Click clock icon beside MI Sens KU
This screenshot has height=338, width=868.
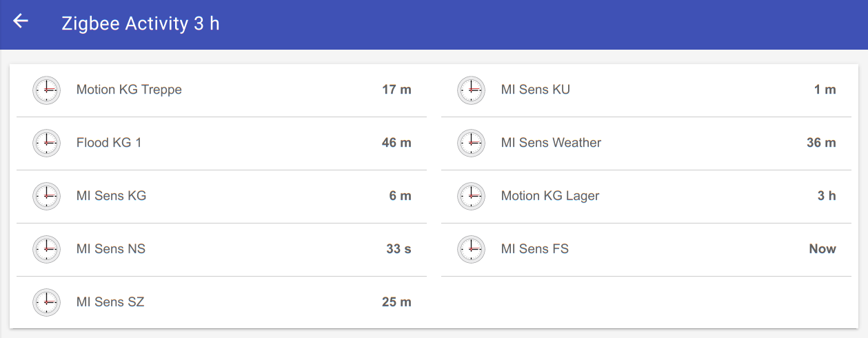click(x=472, y=90)
